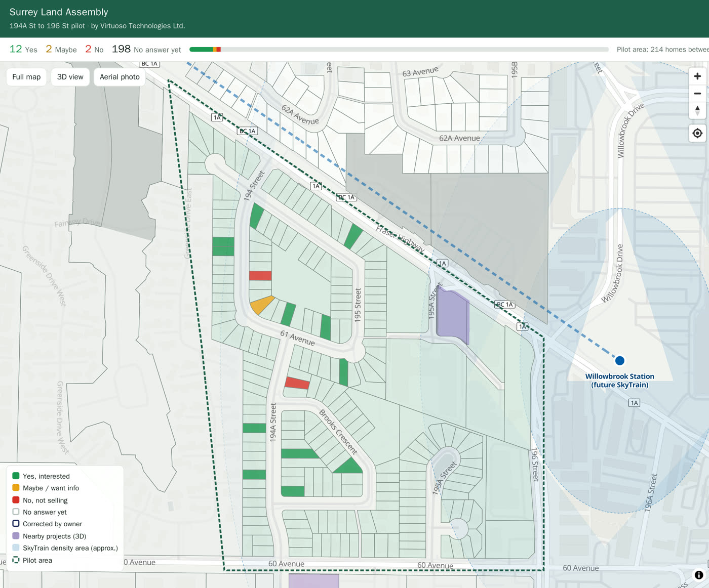Viewport: 709px width, 588px height.
Task: Click the 2 No counter
Action: [x=94, y=49]
